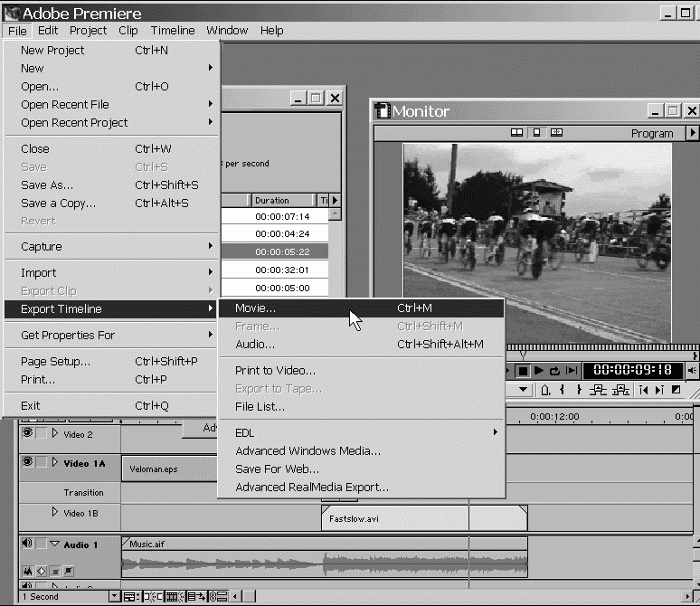Expand the Video 2 track triangle
700x606 pixels.
pyautogui.click(x=54, y=434)
